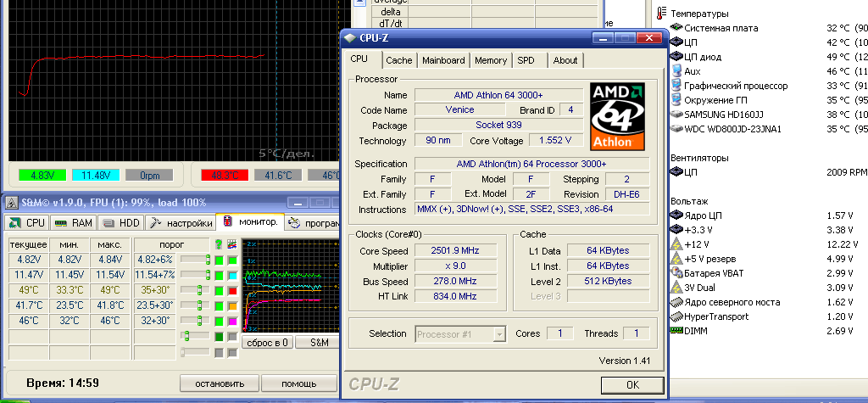Viewport: 868px width, 403px height.
Task: Open the Mainboard tab in CPU-Z
Action: click(443, 60)
